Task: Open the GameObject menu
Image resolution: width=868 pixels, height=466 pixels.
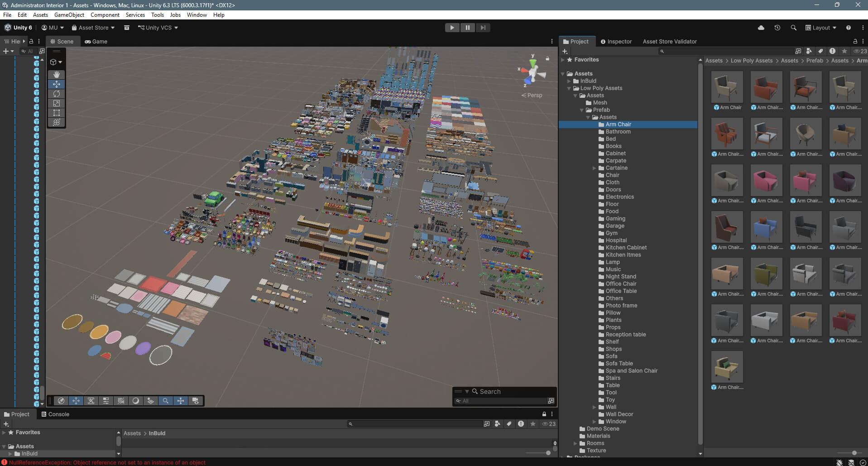Action: click(x=69, y=15)
